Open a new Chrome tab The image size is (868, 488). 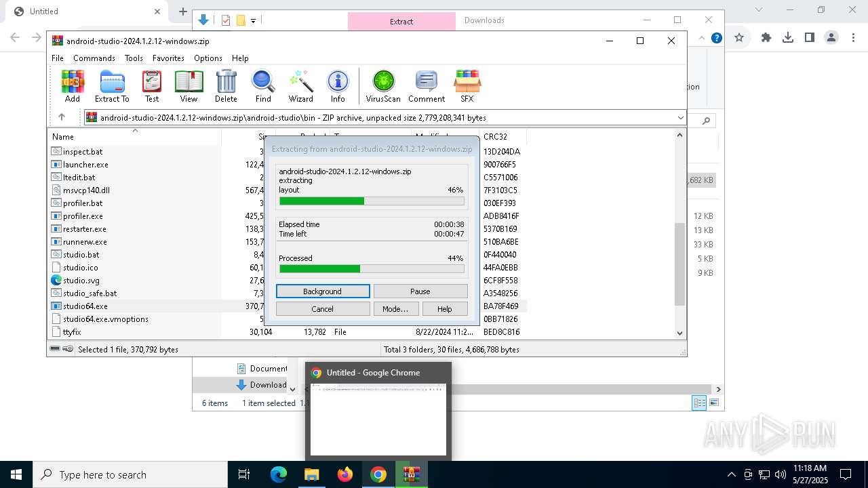(x=182, y=12)
